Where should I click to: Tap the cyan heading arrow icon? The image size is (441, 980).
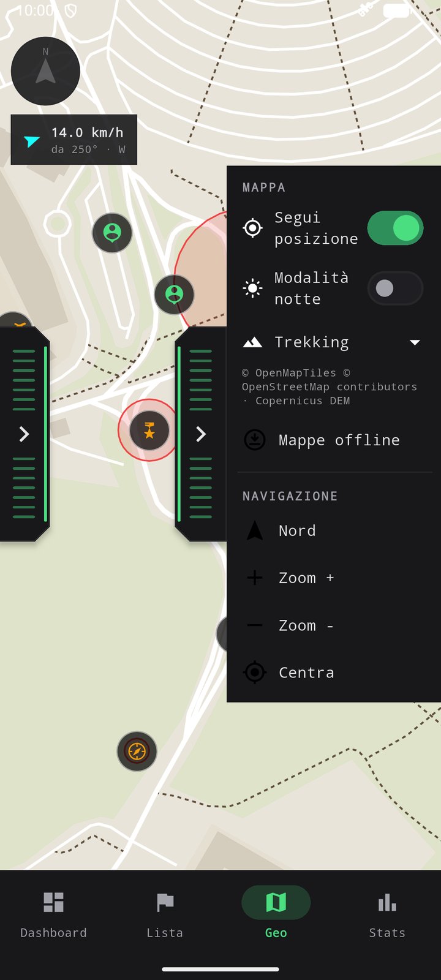[32, 141]
